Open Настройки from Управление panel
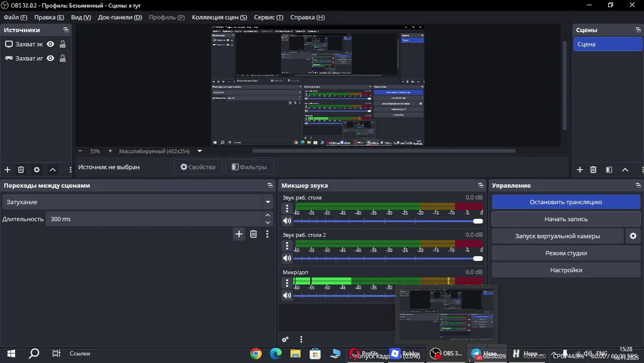The width and height of the screenshot is (644, 363). point(565,270)
